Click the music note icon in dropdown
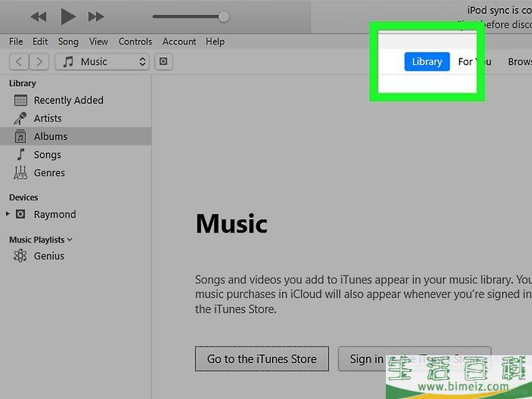This screenshot has height=399, width=532. coord(68,61)
